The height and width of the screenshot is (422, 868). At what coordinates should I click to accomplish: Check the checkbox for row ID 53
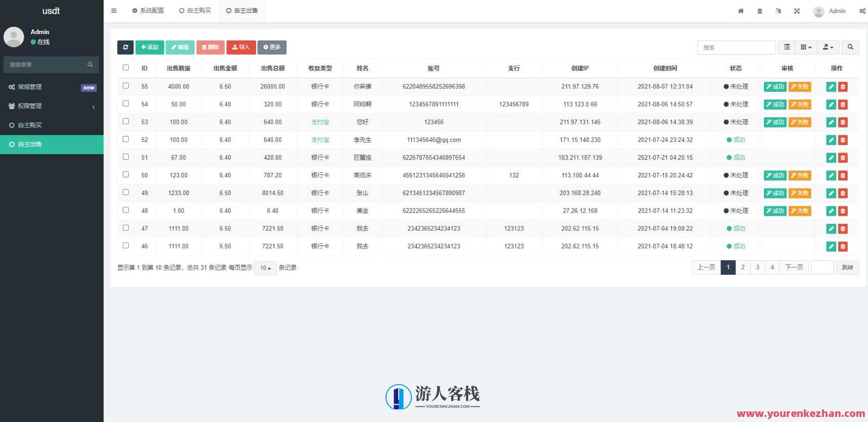[126, 121]
